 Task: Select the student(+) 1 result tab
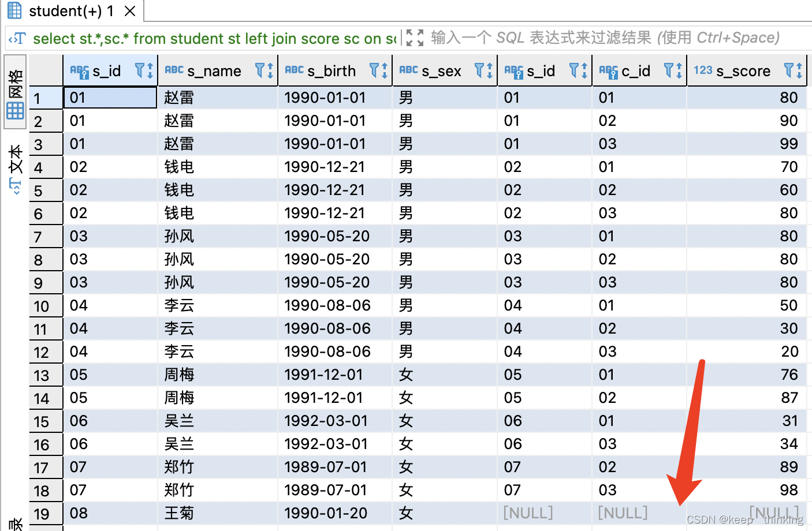[x=72, y=11]
